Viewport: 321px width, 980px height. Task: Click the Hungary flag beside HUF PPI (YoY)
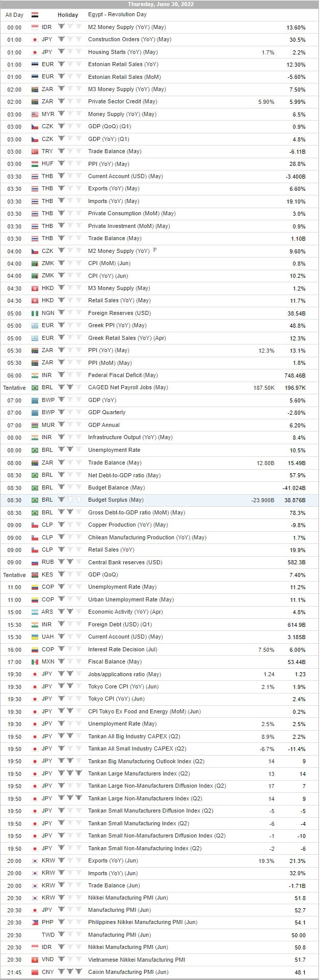[35, 164]
